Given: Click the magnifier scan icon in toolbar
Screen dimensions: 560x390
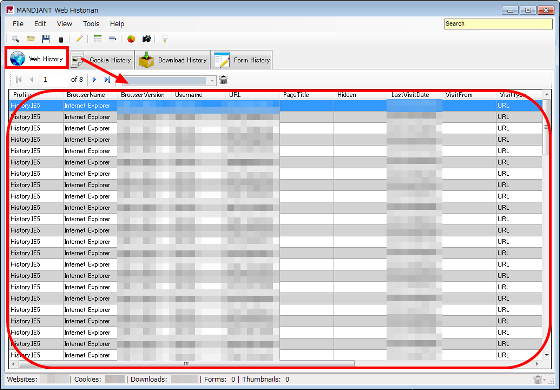Looking at the screenshot, I should coord(15,39).
